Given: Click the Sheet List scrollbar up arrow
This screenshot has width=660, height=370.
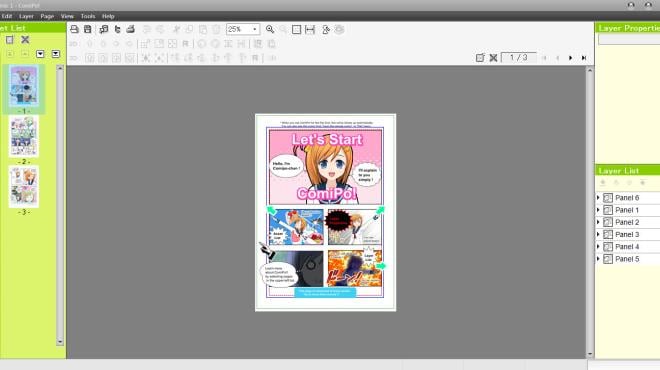Looking at the screenshot, I should (x=60, y=68).
